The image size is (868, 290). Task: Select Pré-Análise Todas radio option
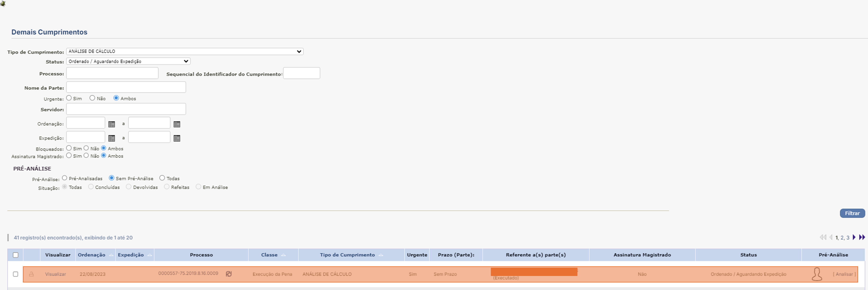(162, 178)
